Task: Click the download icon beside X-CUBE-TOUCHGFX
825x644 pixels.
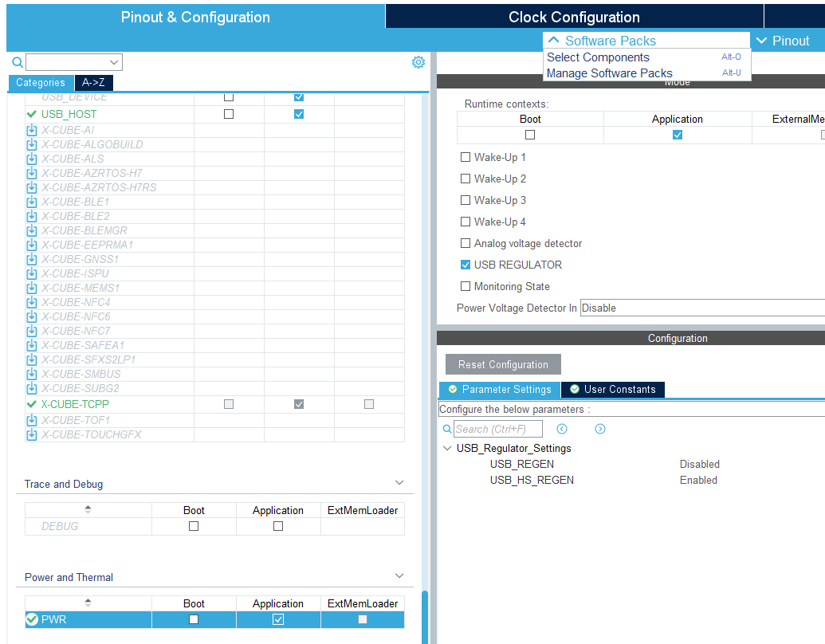Action: [30, 434]
